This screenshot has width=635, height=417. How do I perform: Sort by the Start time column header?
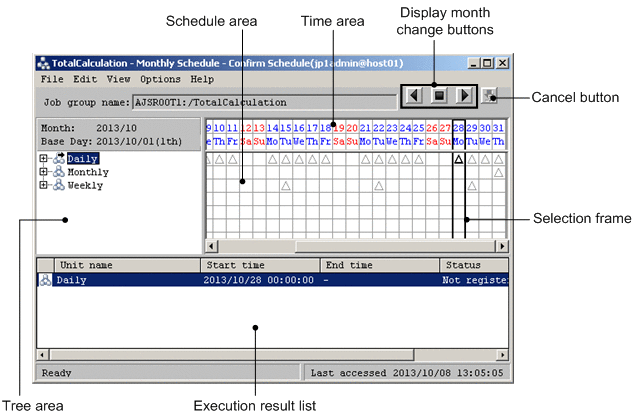coord(260,265)
